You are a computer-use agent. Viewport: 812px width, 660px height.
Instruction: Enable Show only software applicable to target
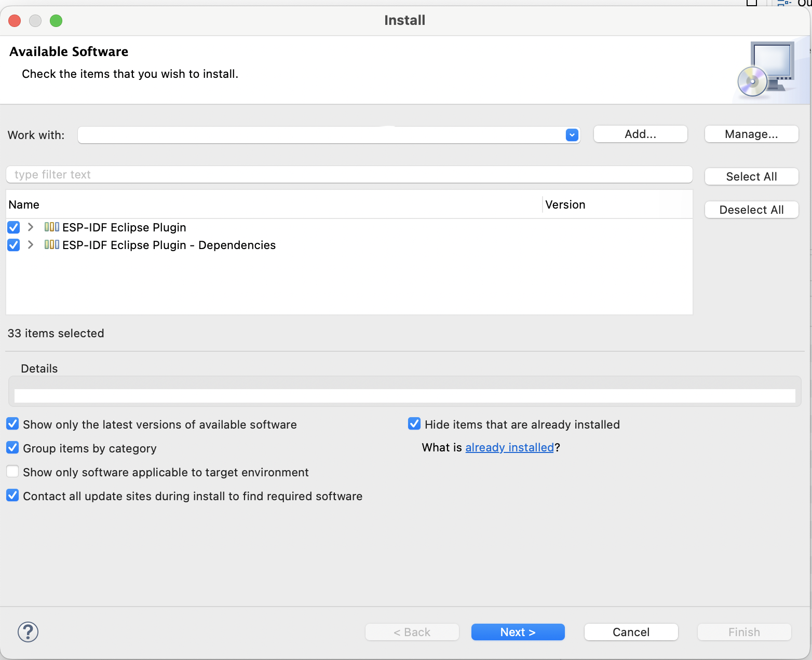(13, 472)
